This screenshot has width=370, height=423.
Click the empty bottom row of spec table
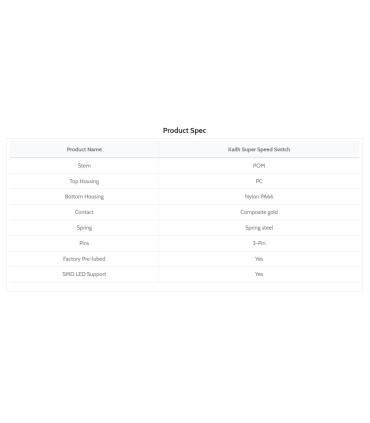click(185, 286)
